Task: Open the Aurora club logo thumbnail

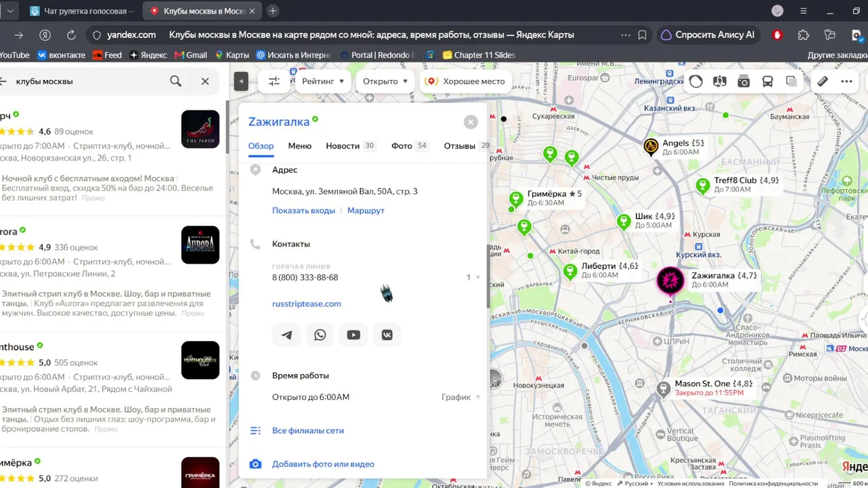Action: point(200,245)
